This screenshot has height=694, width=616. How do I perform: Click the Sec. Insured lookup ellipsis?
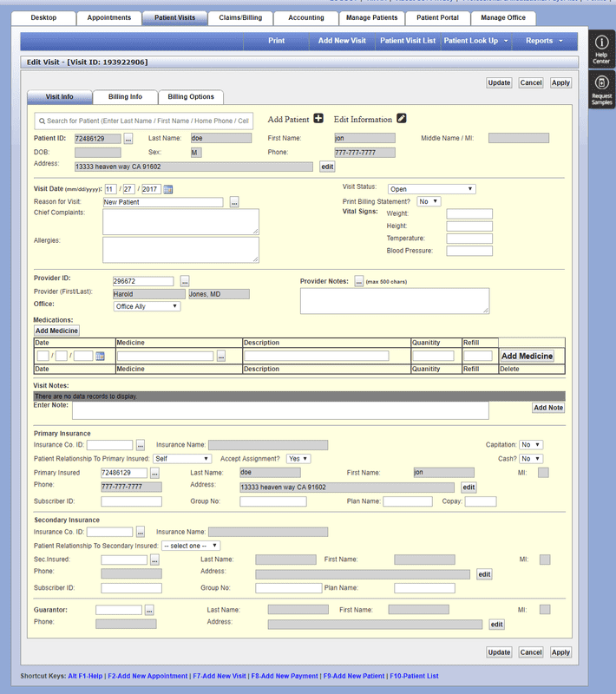(154, 560)
